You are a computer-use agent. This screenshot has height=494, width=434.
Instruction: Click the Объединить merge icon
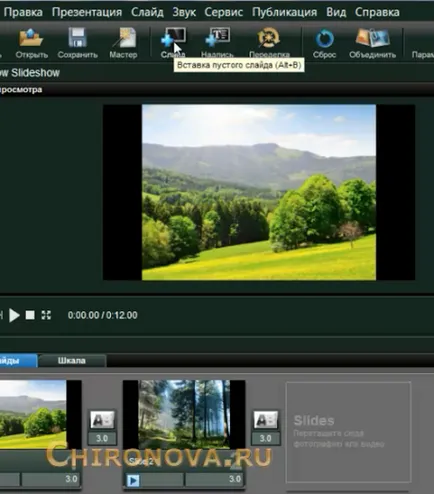[x=372, y=38]
